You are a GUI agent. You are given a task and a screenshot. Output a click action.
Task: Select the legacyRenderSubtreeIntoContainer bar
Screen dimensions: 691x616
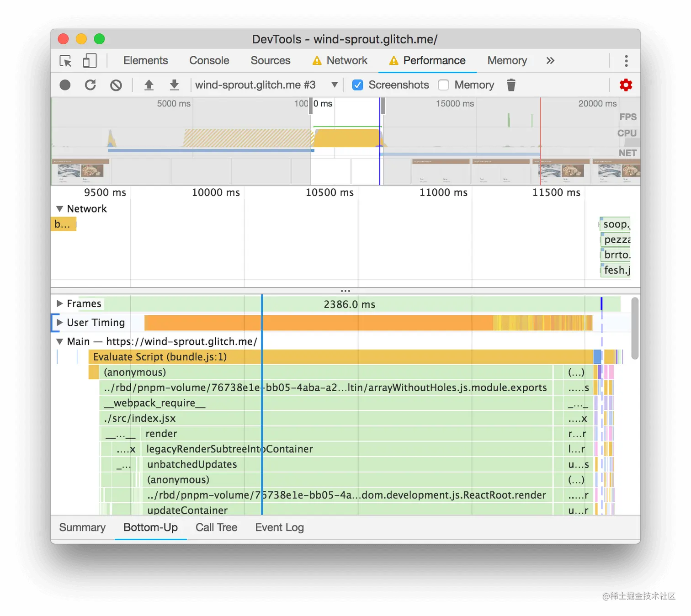pyautogui.click(x=346, y=449)
